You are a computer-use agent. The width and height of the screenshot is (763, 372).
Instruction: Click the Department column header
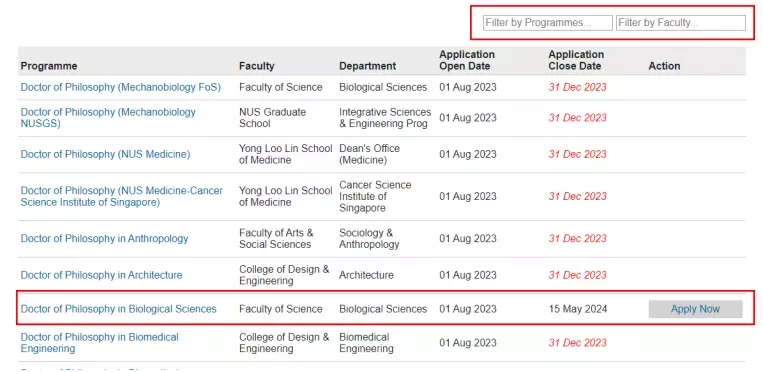click(367, 66)
